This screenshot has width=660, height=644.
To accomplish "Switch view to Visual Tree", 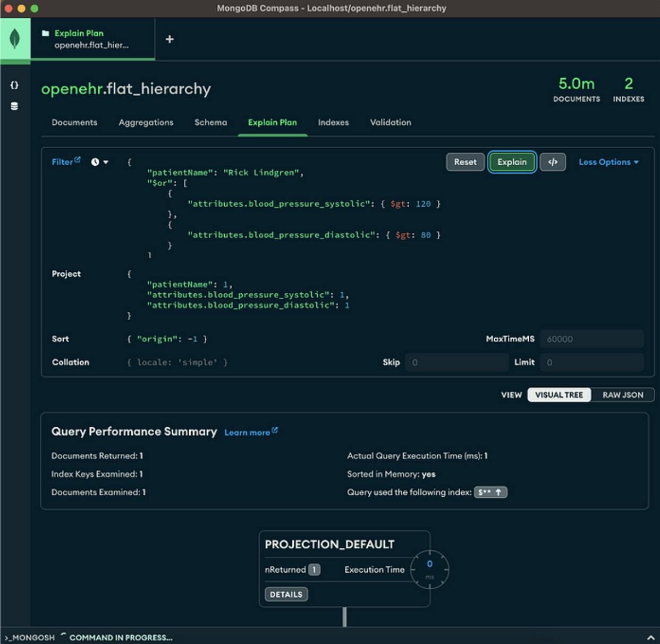I will click(559, 395).
